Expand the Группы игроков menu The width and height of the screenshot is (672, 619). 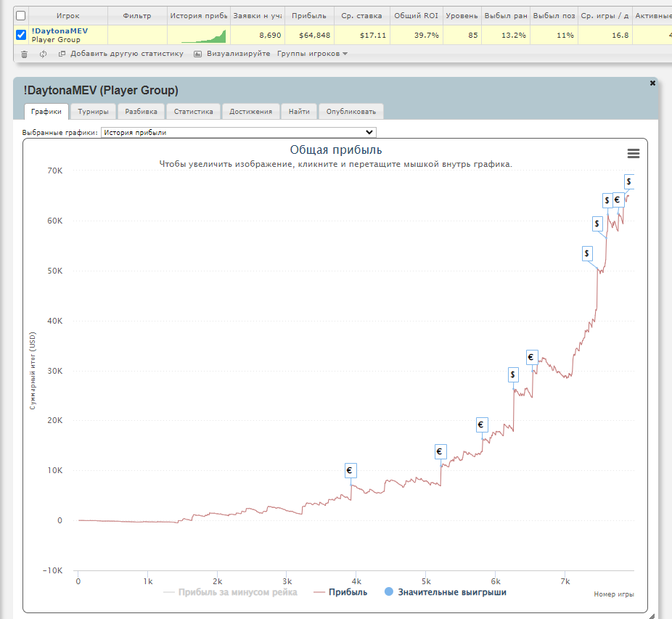pyautogui.click(x=312, y=54)
